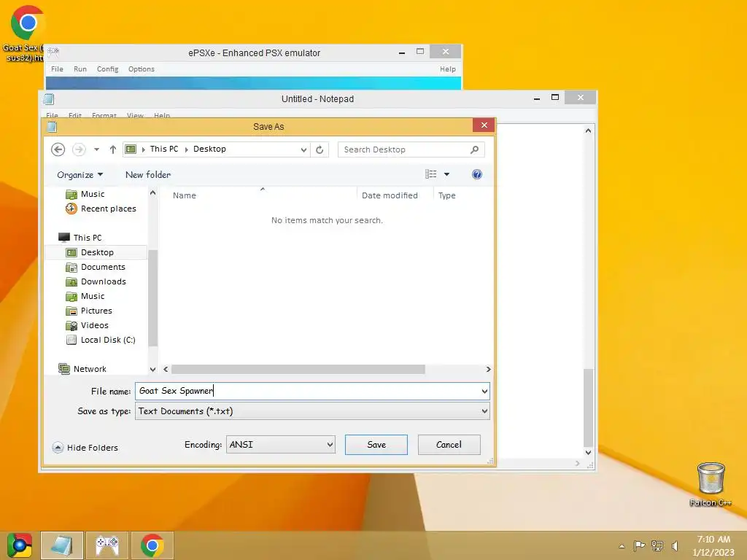The height and width of the screenshot is (560, 747).
Task: Create a New folder
Action: tap(147, 175)
